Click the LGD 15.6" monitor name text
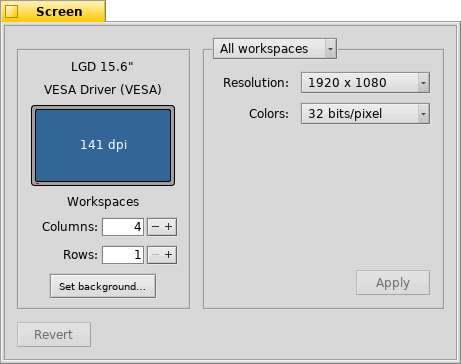The height and width of the screenshot is (364, 461). point(102,67)
